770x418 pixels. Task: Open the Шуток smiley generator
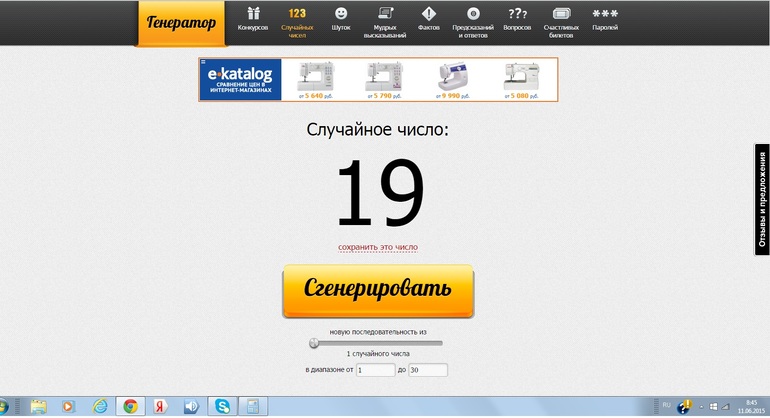click(341, 20)
